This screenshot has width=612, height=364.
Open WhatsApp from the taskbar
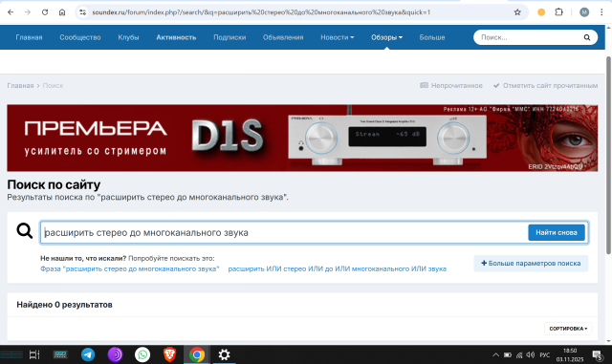(142, 354)
